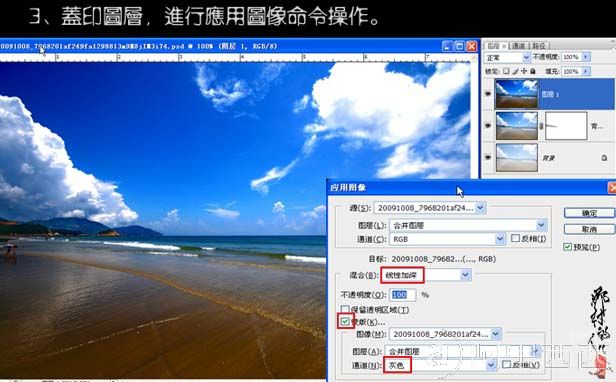
Task: Toggle the 预览(P) preview checkbox
Action: (x=567, y=247)
